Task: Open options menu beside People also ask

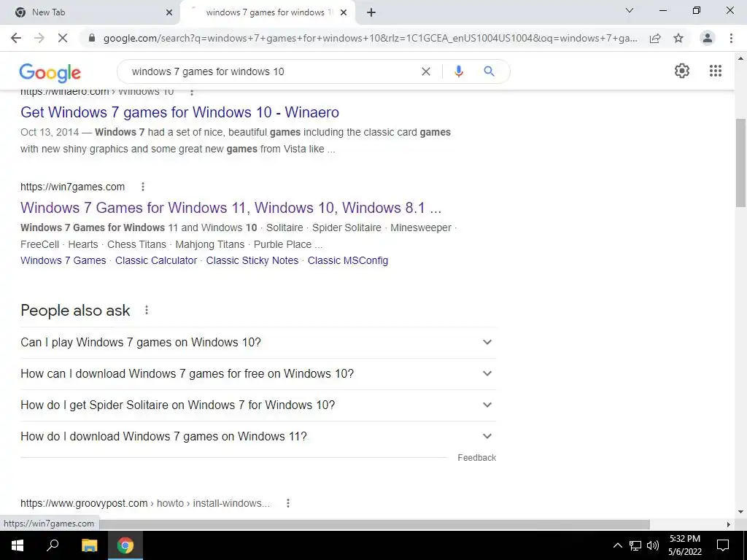Action: [147, 310]
